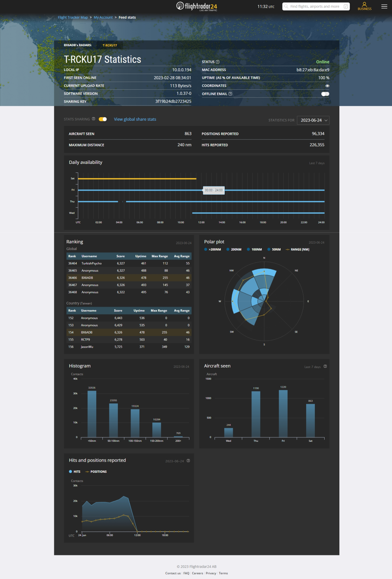Open the Business account icon
392x579 pixels.
point(364,6)
